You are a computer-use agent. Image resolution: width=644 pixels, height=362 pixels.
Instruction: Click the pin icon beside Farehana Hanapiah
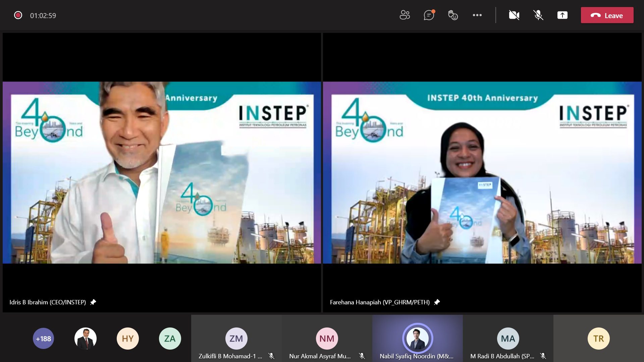437,302
